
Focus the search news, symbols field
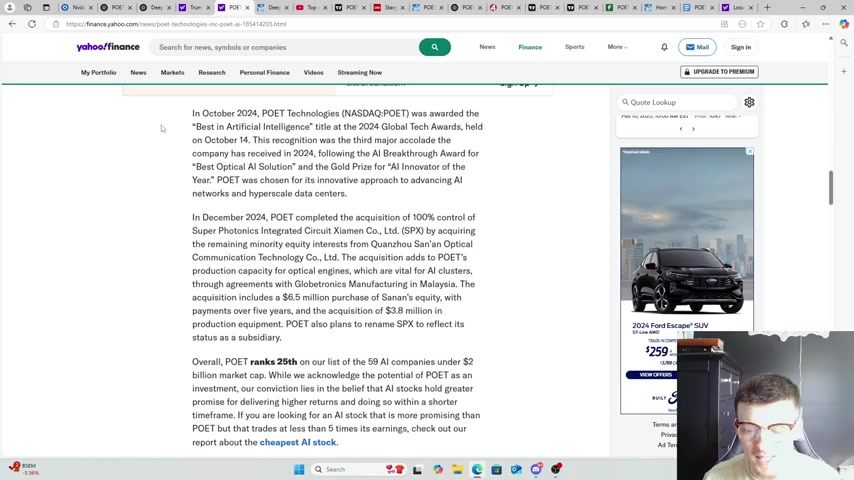tap(283, 47)
